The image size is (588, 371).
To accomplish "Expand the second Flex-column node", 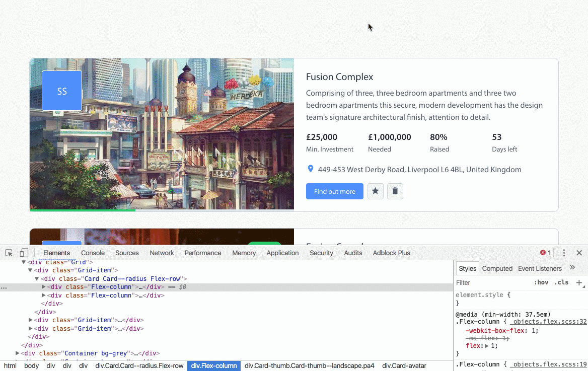I will 43,295.
